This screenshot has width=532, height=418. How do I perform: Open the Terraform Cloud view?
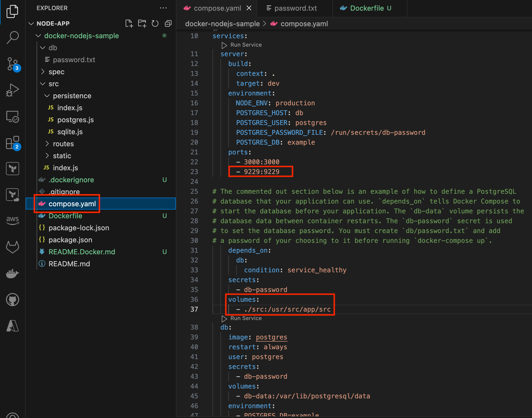point(12,195)
